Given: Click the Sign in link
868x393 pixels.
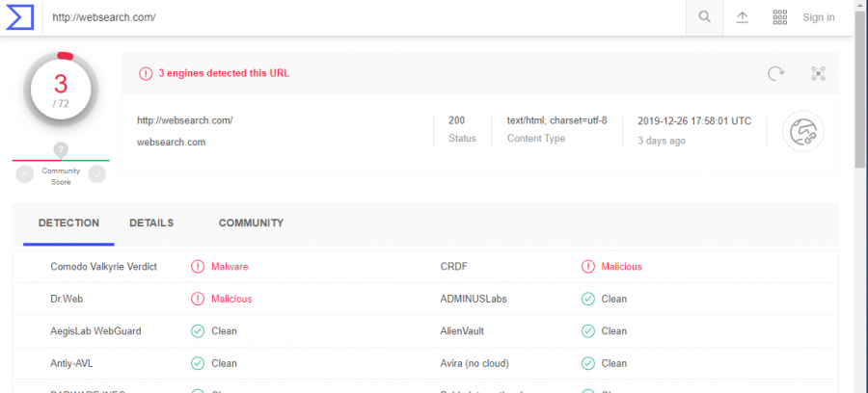Looking at the screenshot, I should pos(818,17).
